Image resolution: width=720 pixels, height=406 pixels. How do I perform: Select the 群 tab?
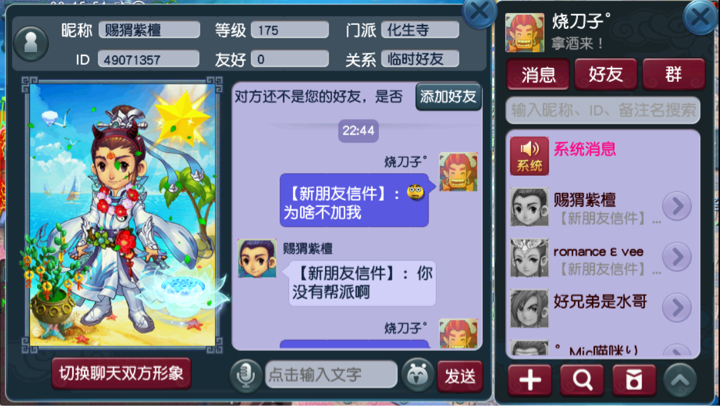674,74
